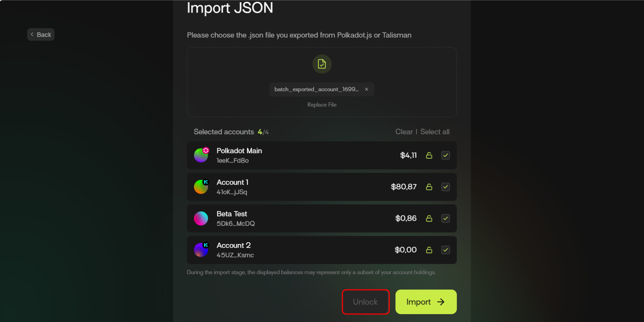The width and height of the screenshot is (644, 322).
Task: Deselect the Beta Test account checkbox
Action: pos(445,218)
